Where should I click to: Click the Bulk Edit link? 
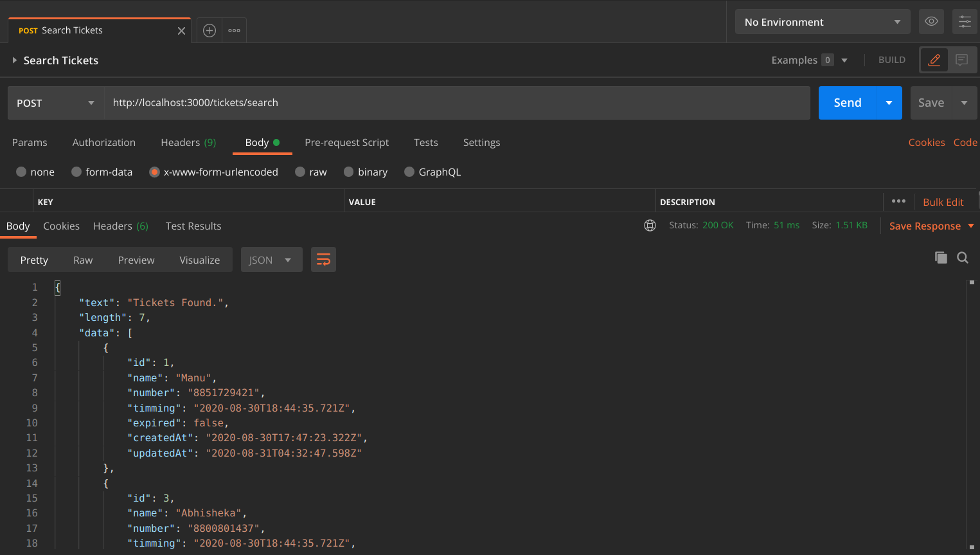pyautogui.click(x=943, y=202)
